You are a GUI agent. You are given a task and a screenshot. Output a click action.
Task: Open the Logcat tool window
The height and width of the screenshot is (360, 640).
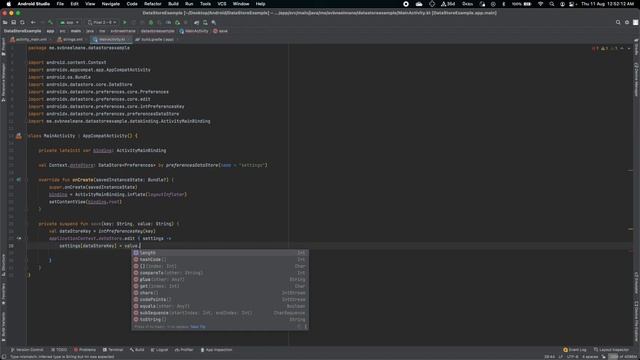[160, 350]
